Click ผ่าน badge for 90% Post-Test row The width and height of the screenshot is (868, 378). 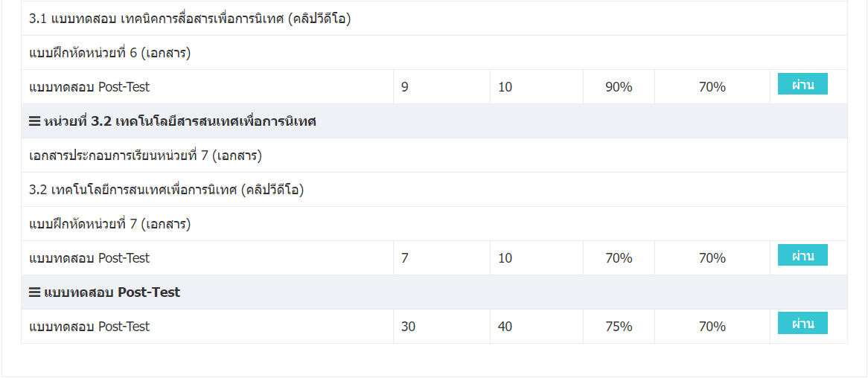(x=802, y=84)
